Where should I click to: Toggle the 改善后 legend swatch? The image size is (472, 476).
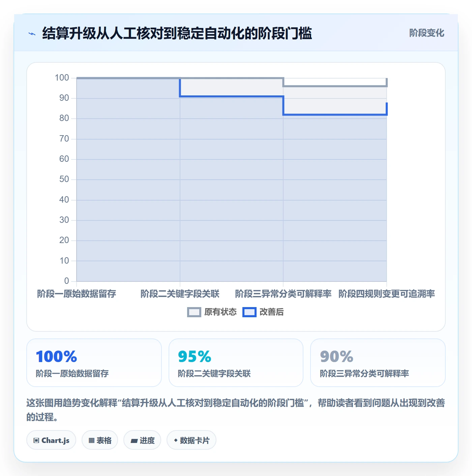249,312
